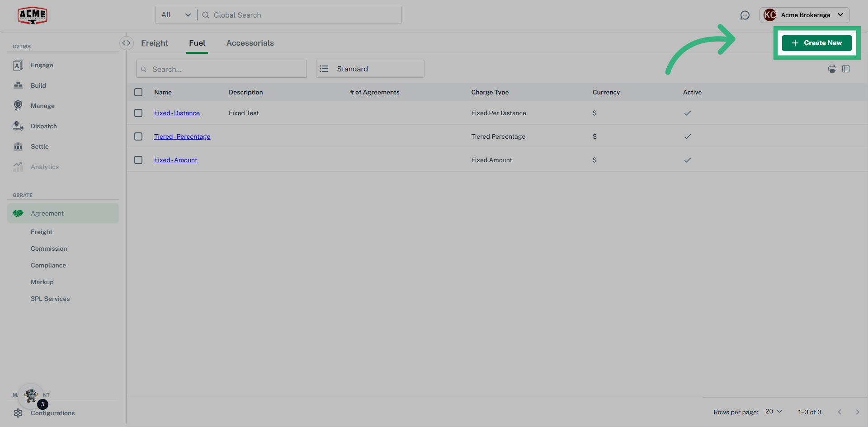868x427 pixels.
Task: Click the notification badge showing 3
Action: 42,404
